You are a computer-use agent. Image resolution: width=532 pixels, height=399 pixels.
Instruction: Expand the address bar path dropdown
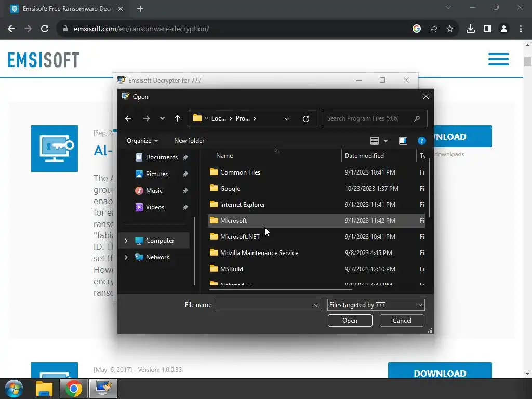pyautogui.click(x=287, y=119)
